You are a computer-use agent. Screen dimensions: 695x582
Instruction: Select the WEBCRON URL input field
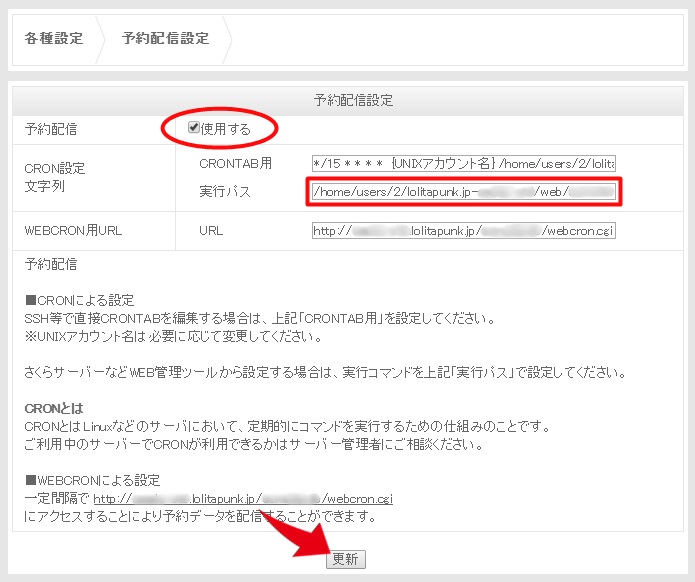coord(464,230)
